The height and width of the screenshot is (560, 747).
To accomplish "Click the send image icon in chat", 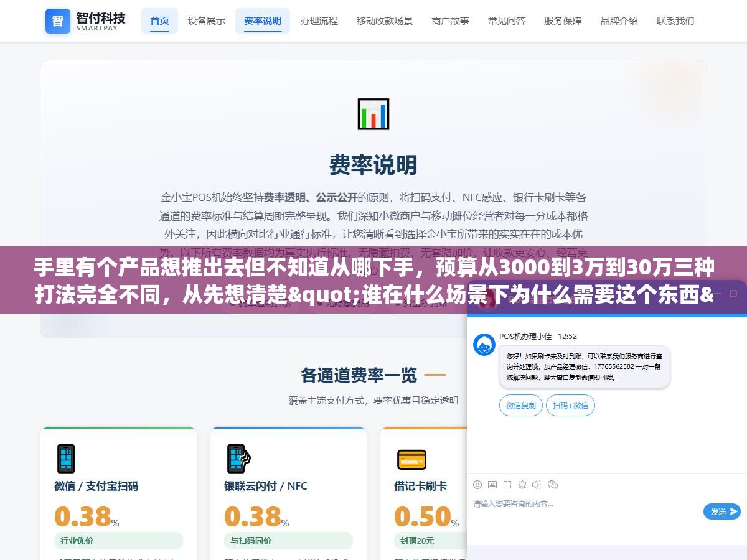I will (492, 485).
